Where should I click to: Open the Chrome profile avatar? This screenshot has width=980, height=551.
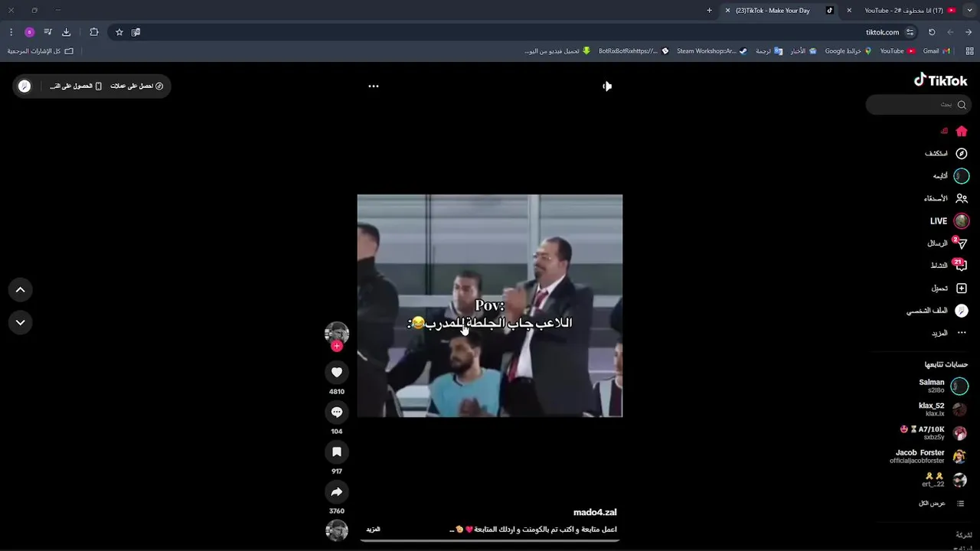(x=29, y=32)
